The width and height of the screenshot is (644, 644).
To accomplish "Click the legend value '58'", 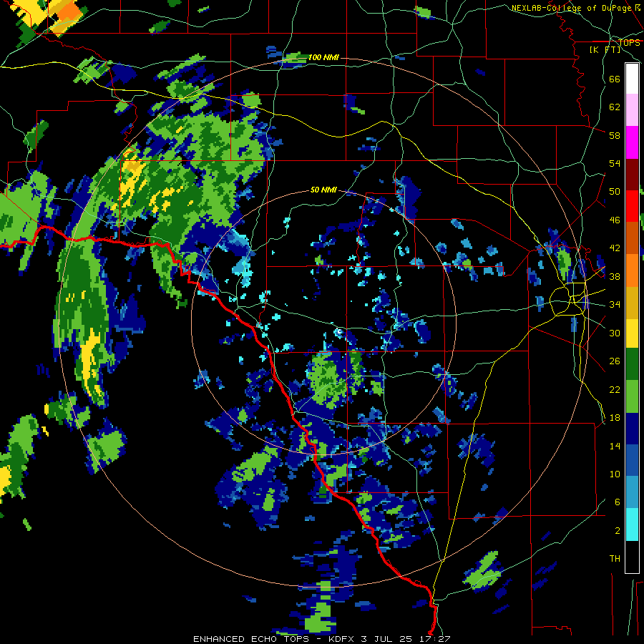I will tap(615, 135).
